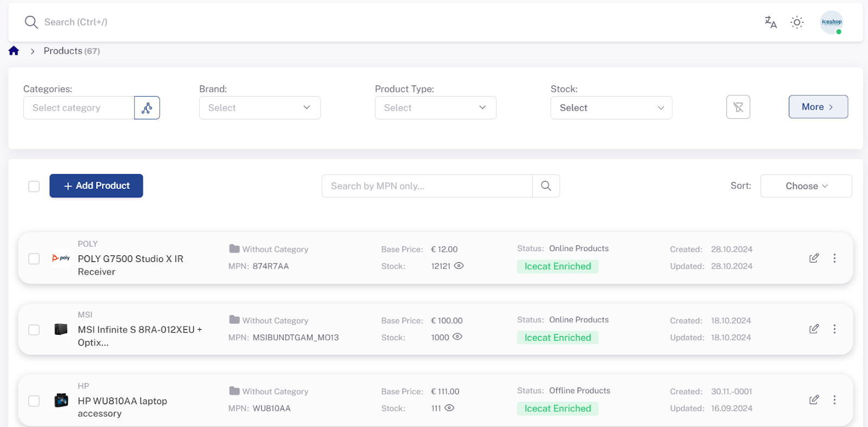Click Icecat Enriched badge on POLY product
Screen dimensions: 868x427
point(558,266)
